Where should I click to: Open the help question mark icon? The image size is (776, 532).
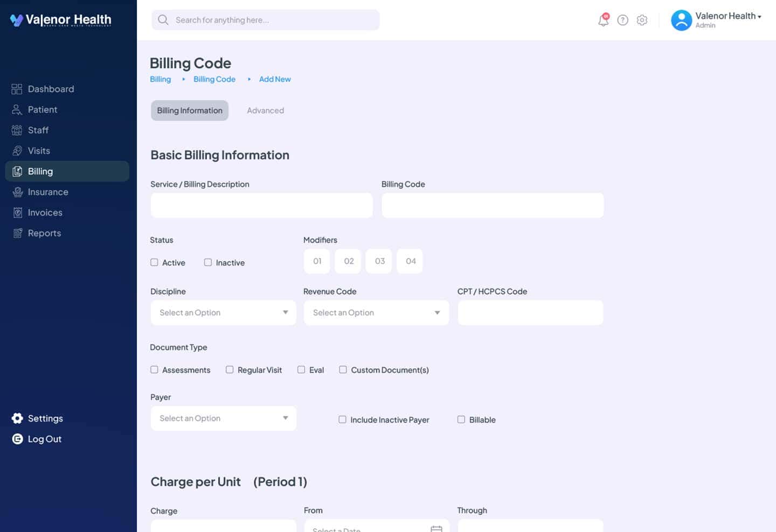(x=622, y=20)
